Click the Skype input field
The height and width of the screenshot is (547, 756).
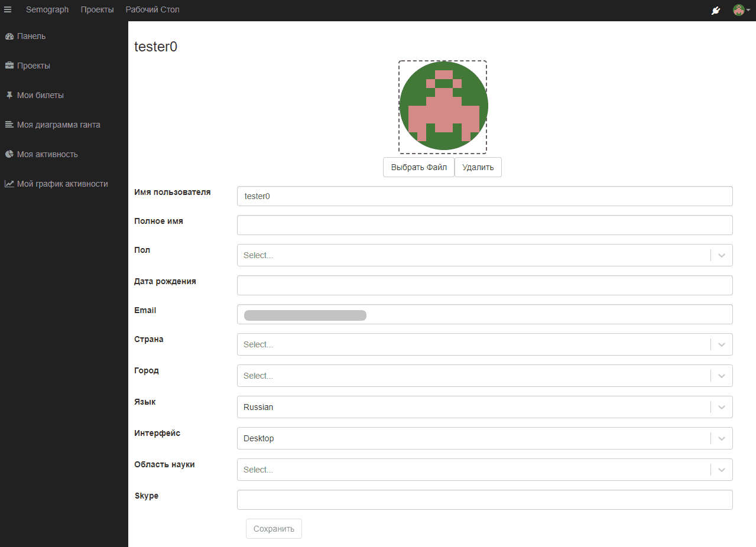(484, 499)
